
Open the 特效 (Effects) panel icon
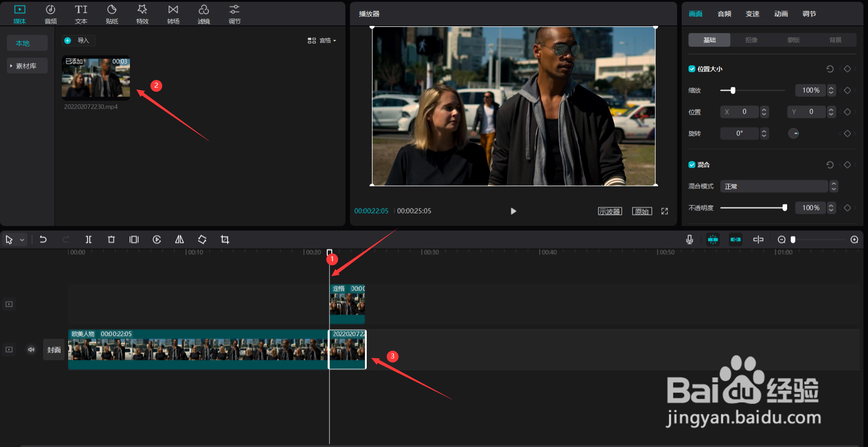click(x=142, y=14)
